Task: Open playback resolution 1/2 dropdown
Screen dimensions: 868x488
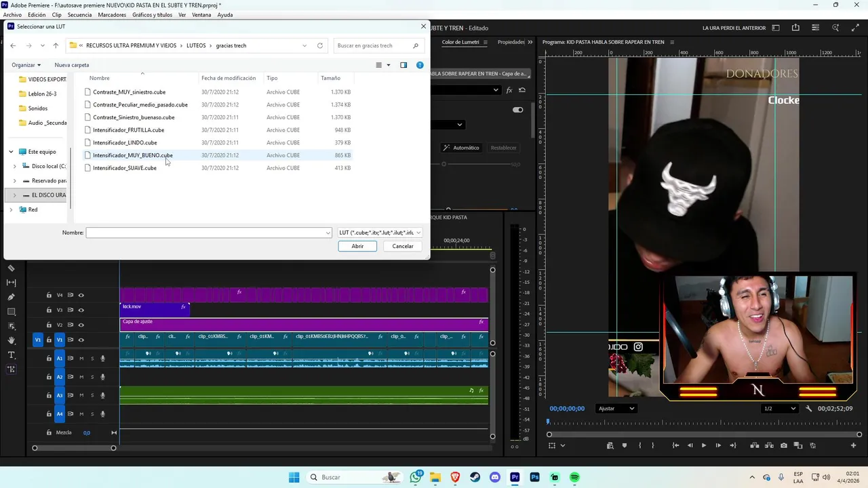Action: [x=780, y=409]
